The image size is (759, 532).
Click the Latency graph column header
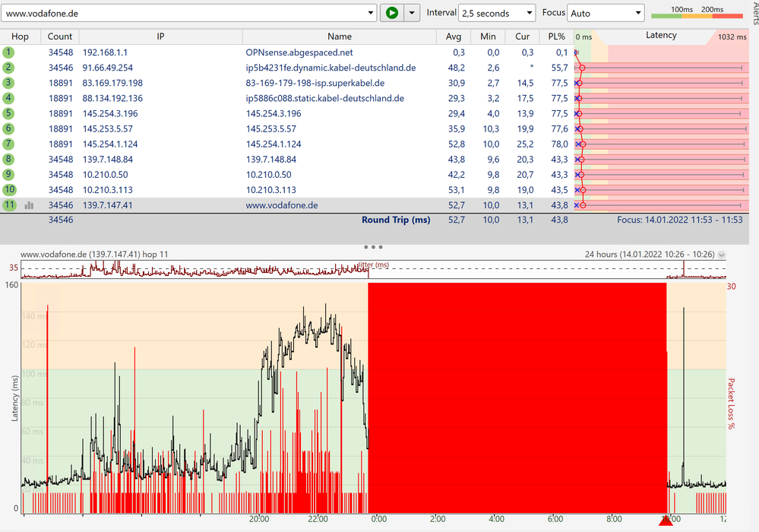click(661, 35)
